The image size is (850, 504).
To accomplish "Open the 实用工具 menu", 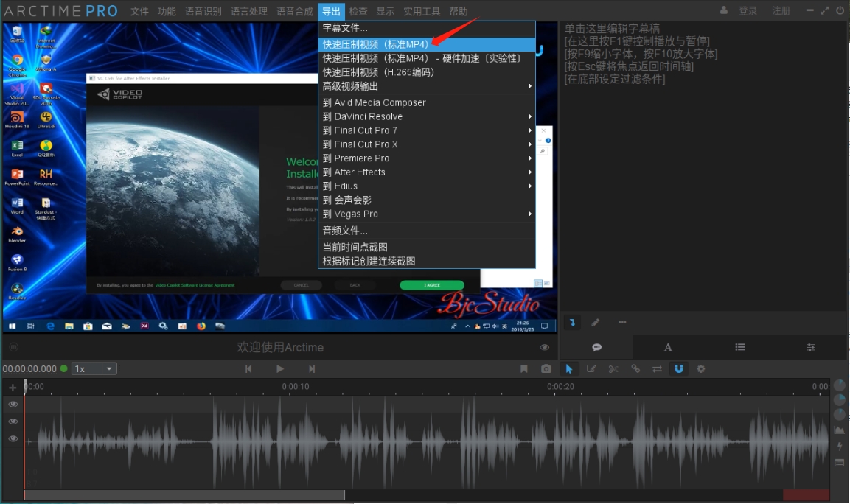I will 421,11.
